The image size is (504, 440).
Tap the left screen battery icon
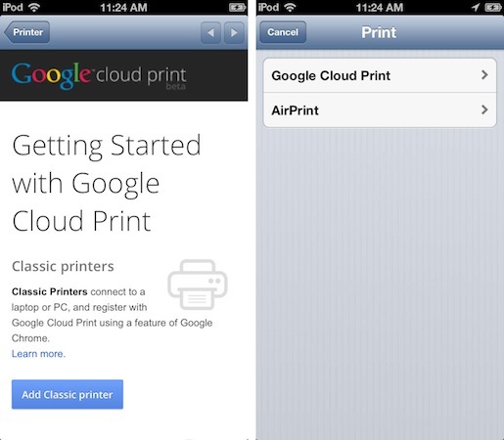pyautogui.click(x=237, y=7)
